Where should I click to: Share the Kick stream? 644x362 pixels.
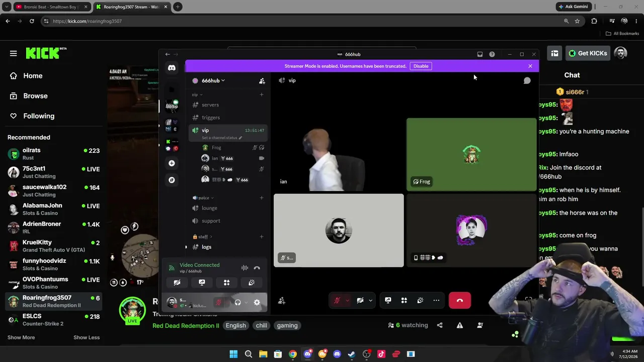[x=440, y=325]
